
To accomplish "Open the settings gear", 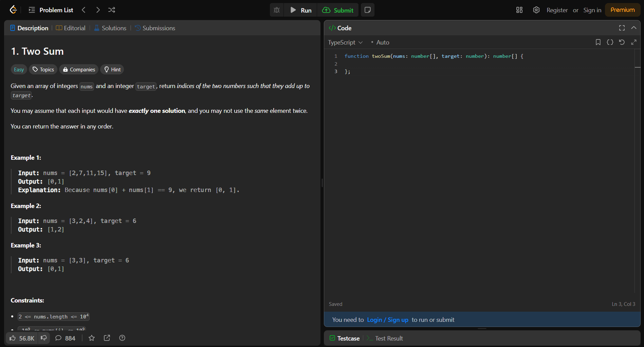I will (536, 10).
